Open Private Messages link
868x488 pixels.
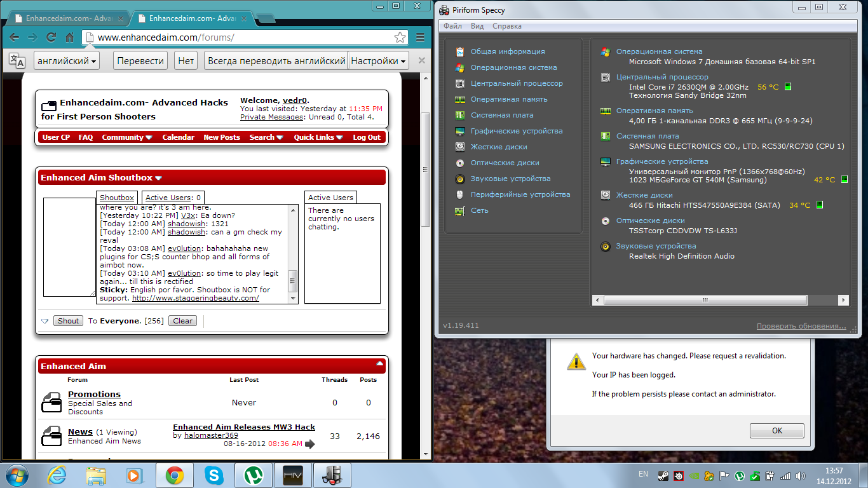pyautogui.click(x=271, y=117)
